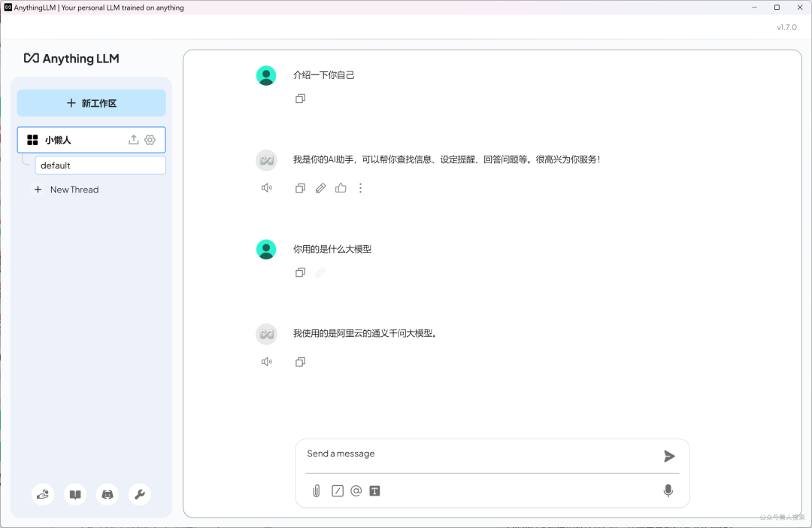The height and width of the screenshot is (528, 812).
Task: Maximize the AnythingLLM window
Action: (777, 8)
